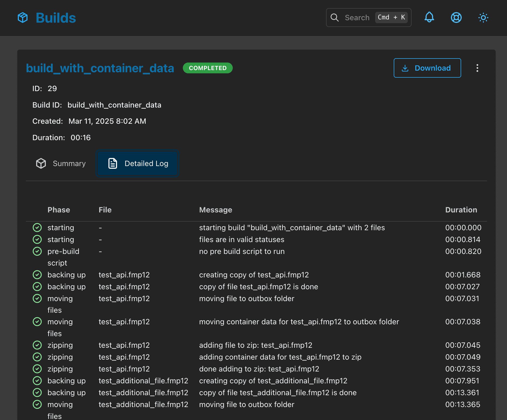Click the COMPLETED status badge

click(x=208, y=68)
